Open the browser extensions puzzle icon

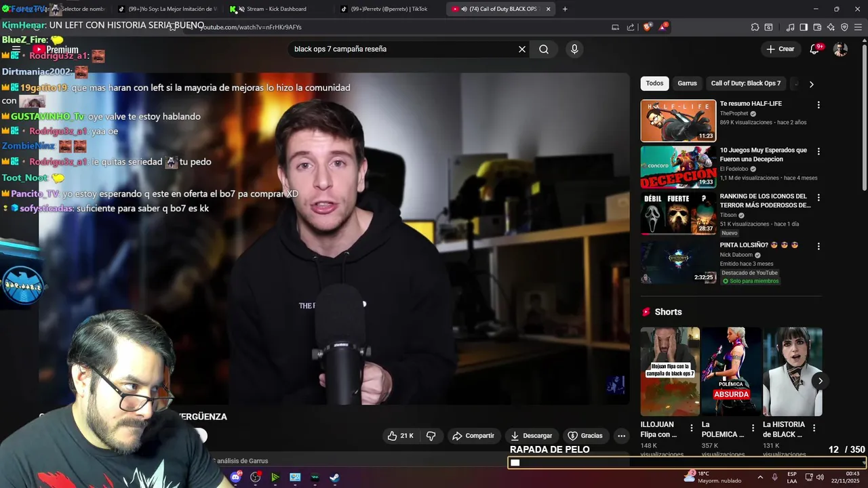click(x=755, y=27)
